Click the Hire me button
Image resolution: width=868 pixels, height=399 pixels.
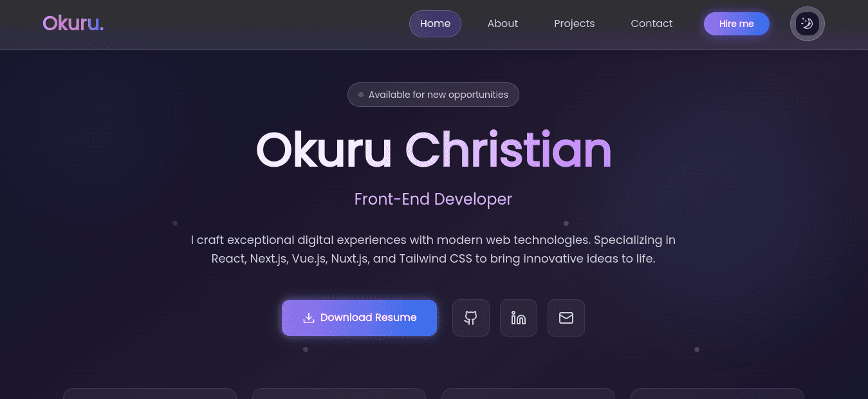(x=736, y=24)
